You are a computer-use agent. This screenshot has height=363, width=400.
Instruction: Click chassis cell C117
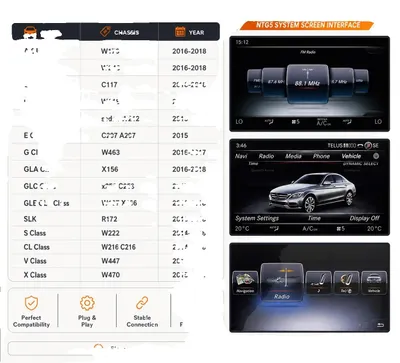pyautogui.click(x=109, y=85)
